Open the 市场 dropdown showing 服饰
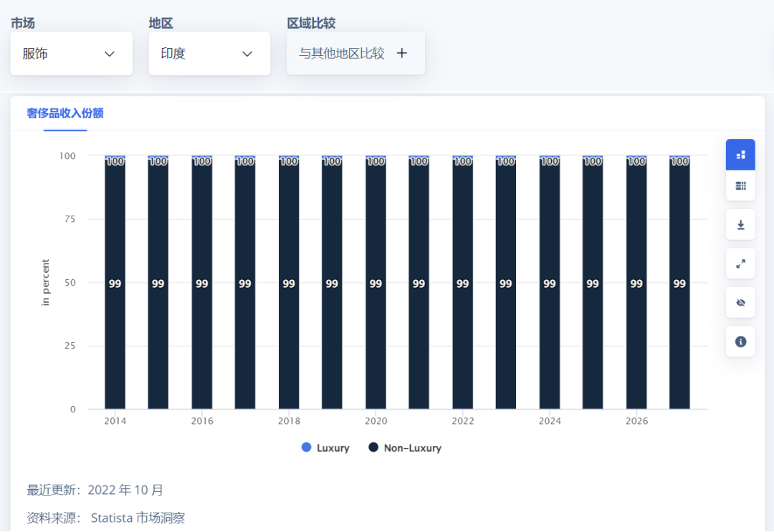Image resolution: width=774 pixels, height=532 pixels. click(x=71, y=54)
